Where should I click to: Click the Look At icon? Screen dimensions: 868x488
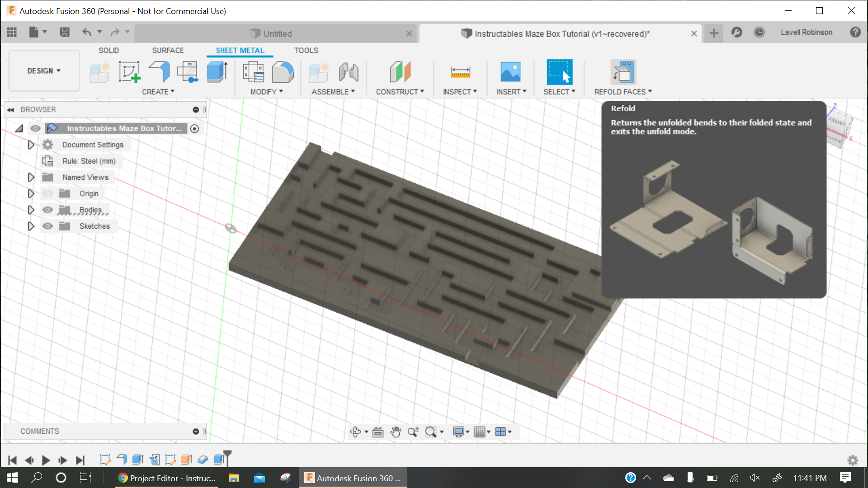click(x=378, y=432)
